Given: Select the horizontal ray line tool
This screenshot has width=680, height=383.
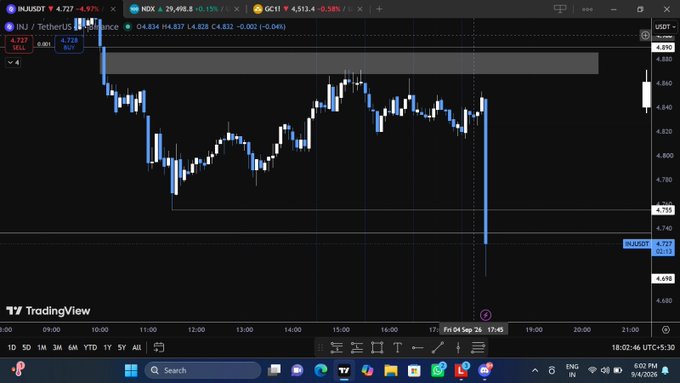Looking at the screenshot, I should click(417, 347).
